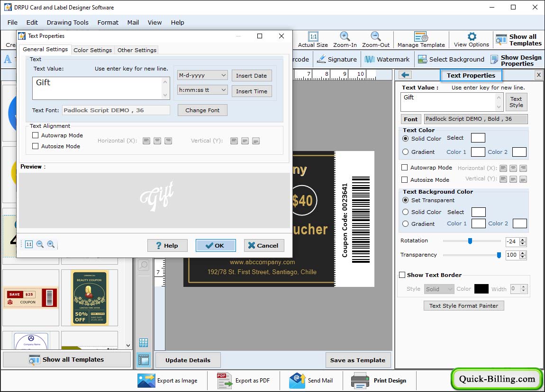
Task: Select the Beauty Coupon 50% OFF thumbnail
Action: (x=90, y=298)
